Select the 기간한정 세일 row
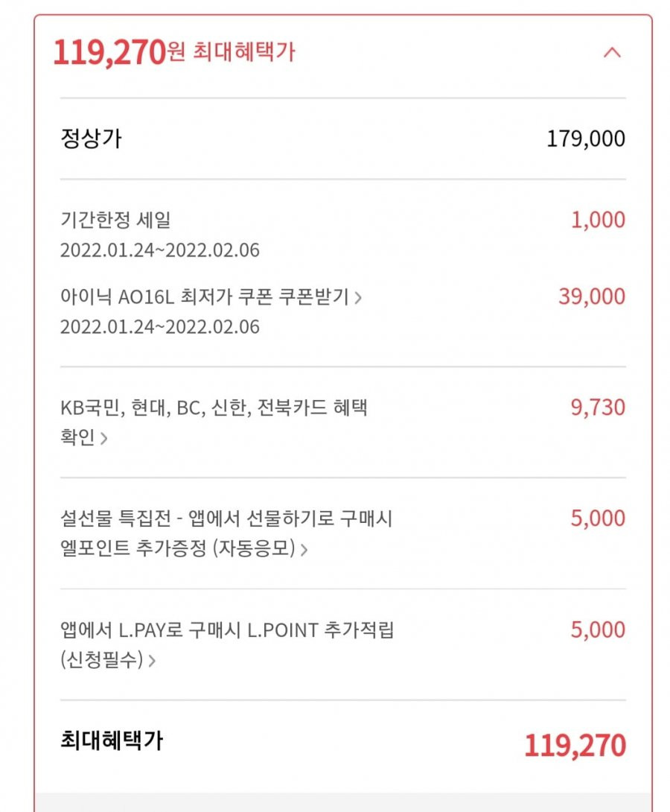Image resolution: width=670 pixels, height=812 pixels. (x=343, y=235)
